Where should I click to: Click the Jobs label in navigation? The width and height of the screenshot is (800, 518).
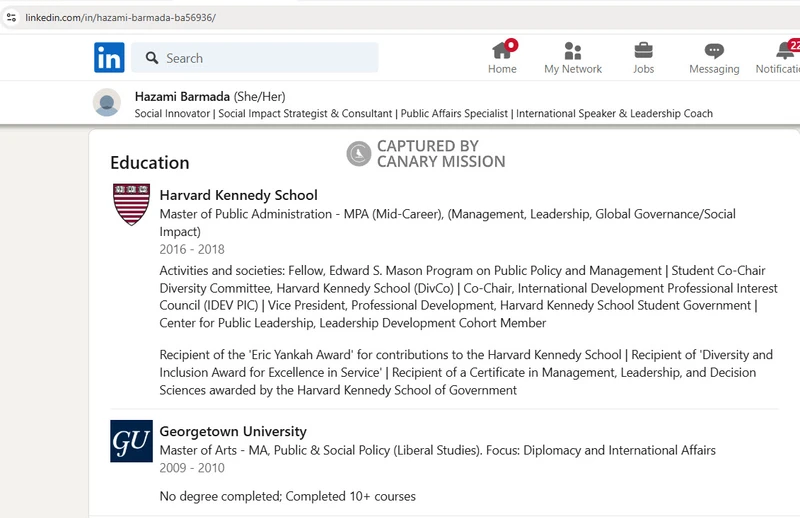pyautogui.click(x=643, y=69)
